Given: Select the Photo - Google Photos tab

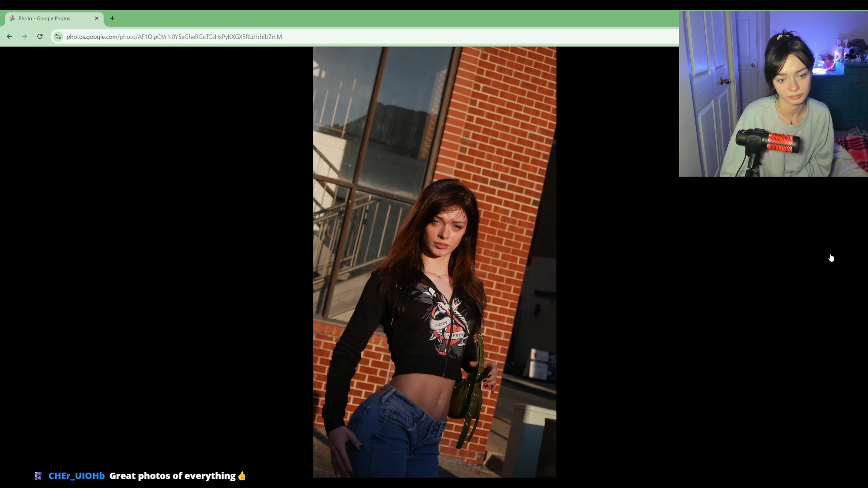Looking at the screenshot, I should [x=50, y=19].
